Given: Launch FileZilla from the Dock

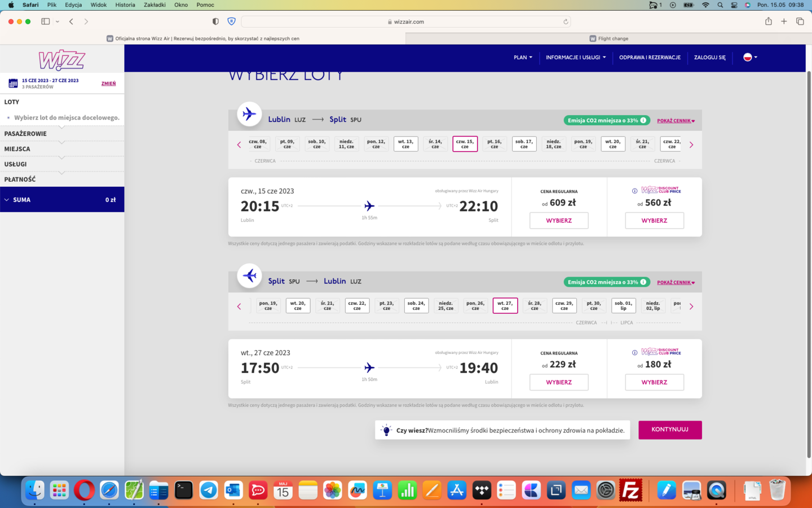Looking at the screenshot, I should click(x=630, y=491).
